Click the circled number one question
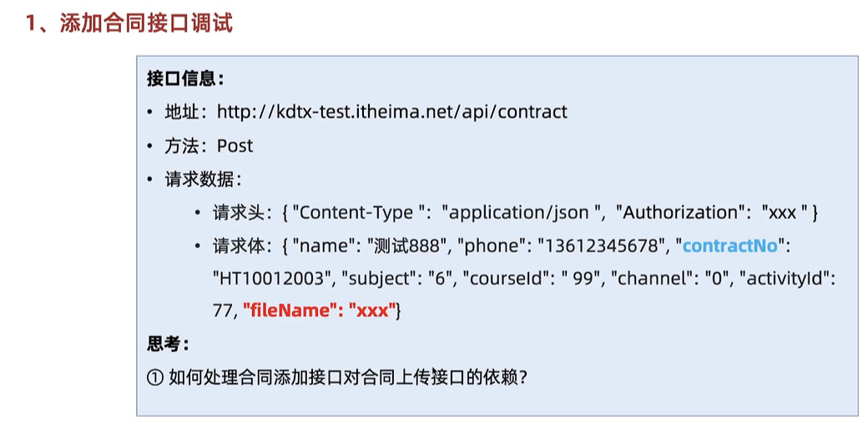868x444 pixels. (x=337, y=377)
